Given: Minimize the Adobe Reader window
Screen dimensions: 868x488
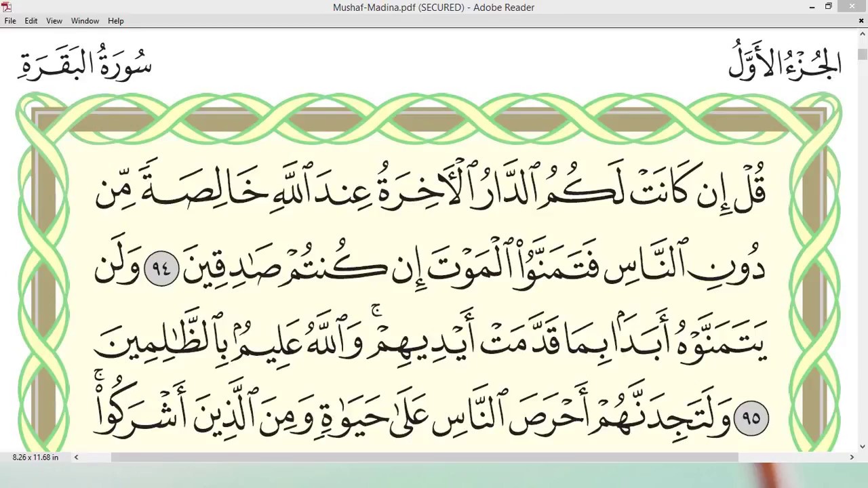Looking at the screenshot, I should pos(812,7).
